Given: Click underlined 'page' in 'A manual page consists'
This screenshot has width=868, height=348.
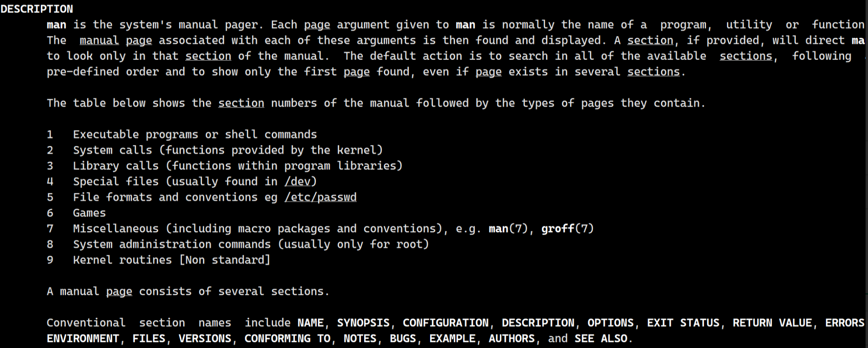Looking at the screenshot, I should pyautogui.click(x=119, y=292).
